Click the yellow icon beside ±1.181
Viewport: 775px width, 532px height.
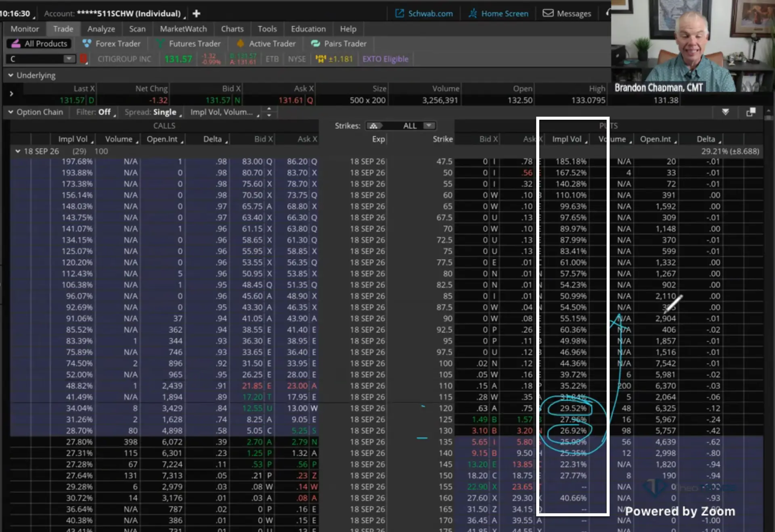click(x=320, y=59)
